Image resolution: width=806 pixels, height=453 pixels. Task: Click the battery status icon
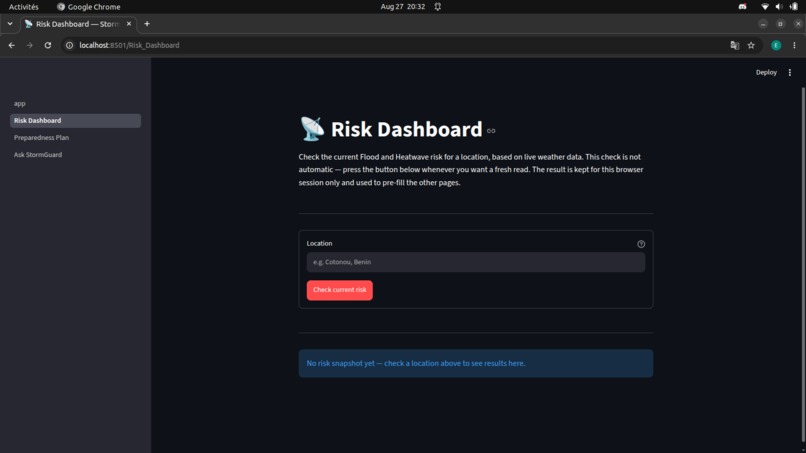click(794, 7)
